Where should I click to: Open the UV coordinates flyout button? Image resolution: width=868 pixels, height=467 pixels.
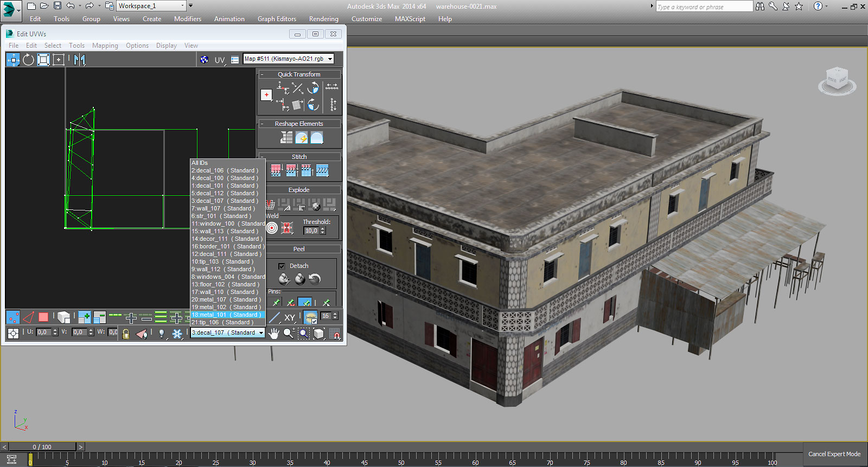click(220, 60)
